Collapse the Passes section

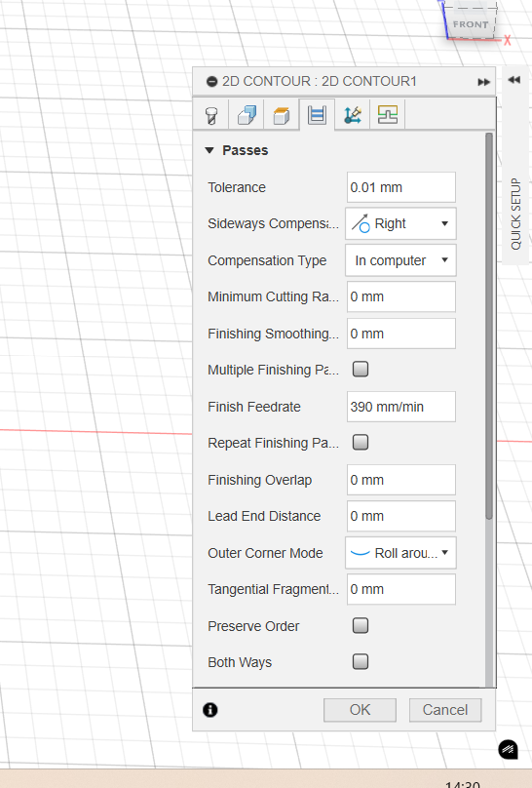[209, 150]
